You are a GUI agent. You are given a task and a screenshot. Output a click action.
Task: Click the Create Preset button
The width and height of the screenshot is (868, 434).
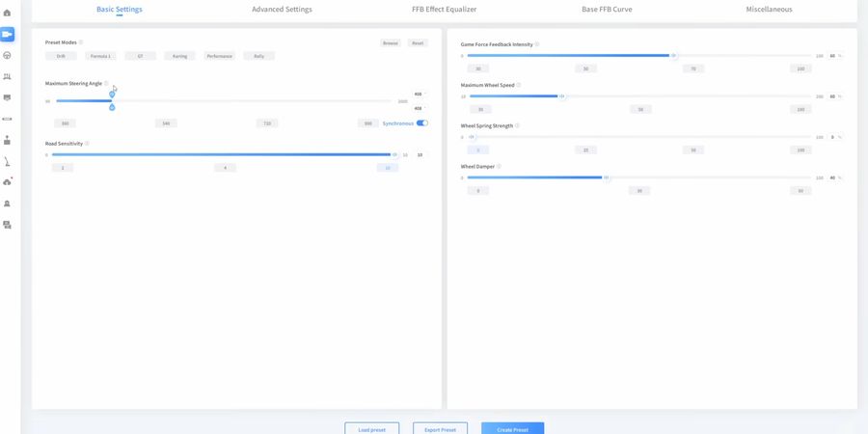(512, 429)
